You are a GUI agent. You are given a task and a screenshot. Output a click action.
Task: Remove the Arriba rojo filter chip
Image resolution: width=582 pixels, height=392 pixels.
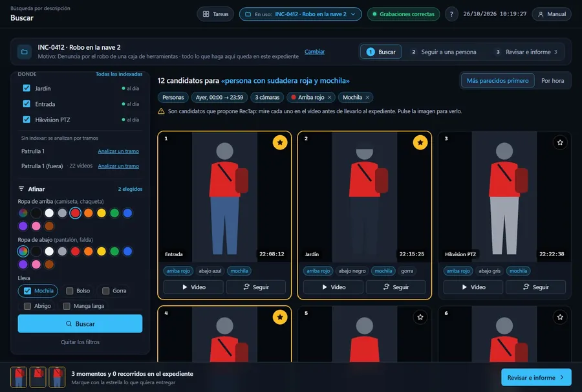(x=329, y=97)
